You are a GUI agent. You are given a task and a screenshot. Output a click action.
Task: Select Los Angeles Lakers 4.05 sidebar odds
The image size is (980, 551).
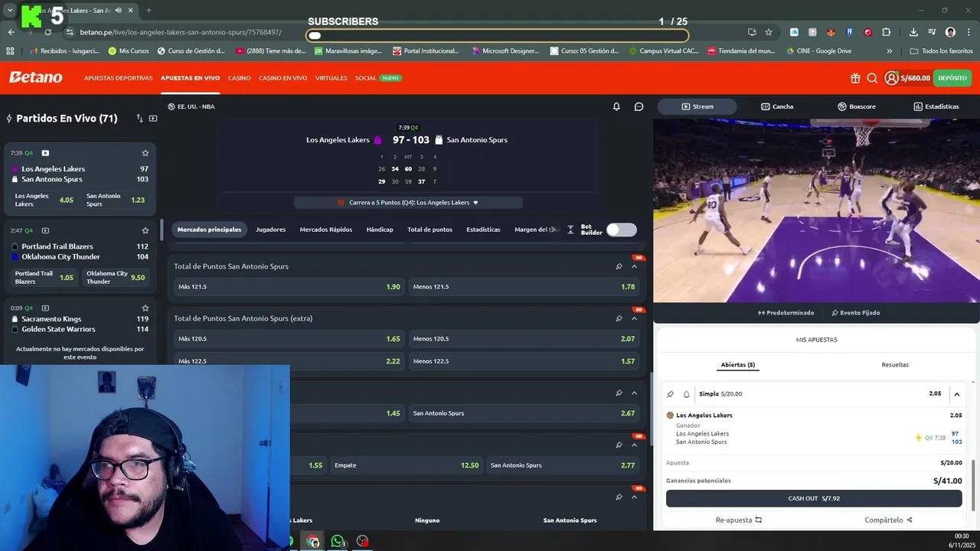coord(44,201)
